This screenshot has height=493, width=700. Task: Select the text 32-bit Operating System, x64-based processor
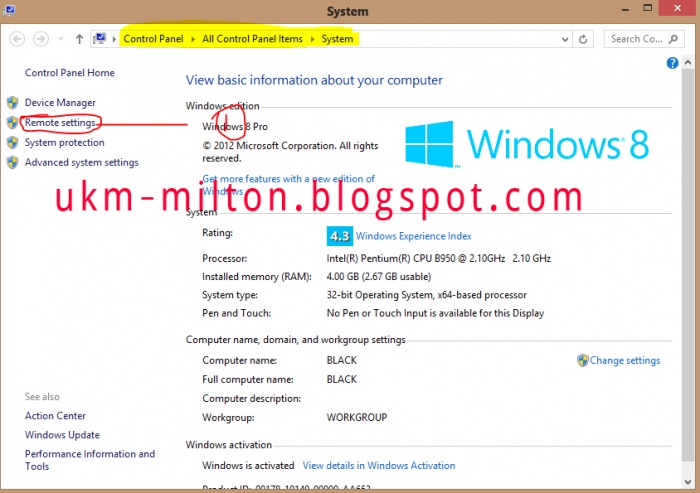tap(427, 295)
